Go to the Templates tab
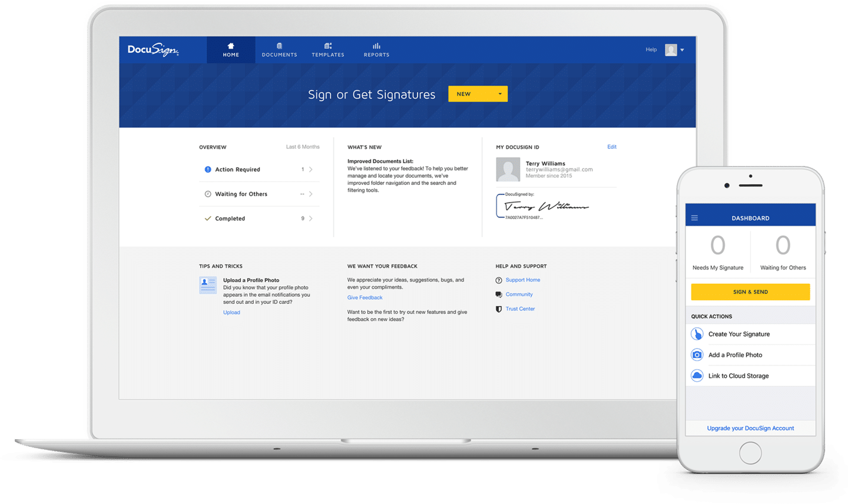848x504 pixels. (x=328, y=50)
